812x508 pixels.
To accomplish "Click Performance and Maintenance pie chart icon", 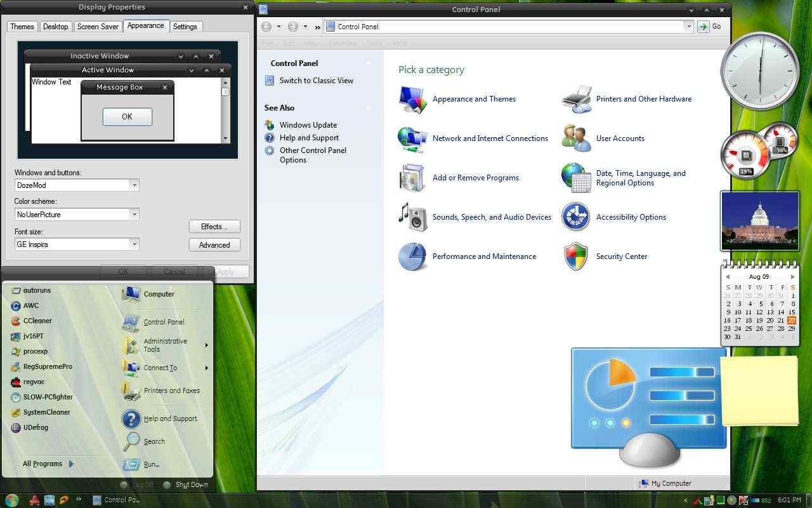I will click(413, 257).
